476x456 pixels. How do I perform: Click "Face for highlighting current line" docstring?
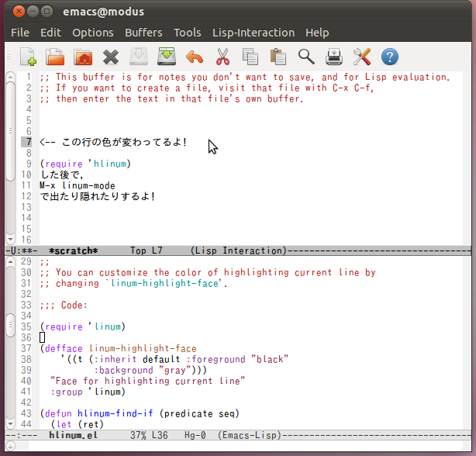(x=147, y=381)
